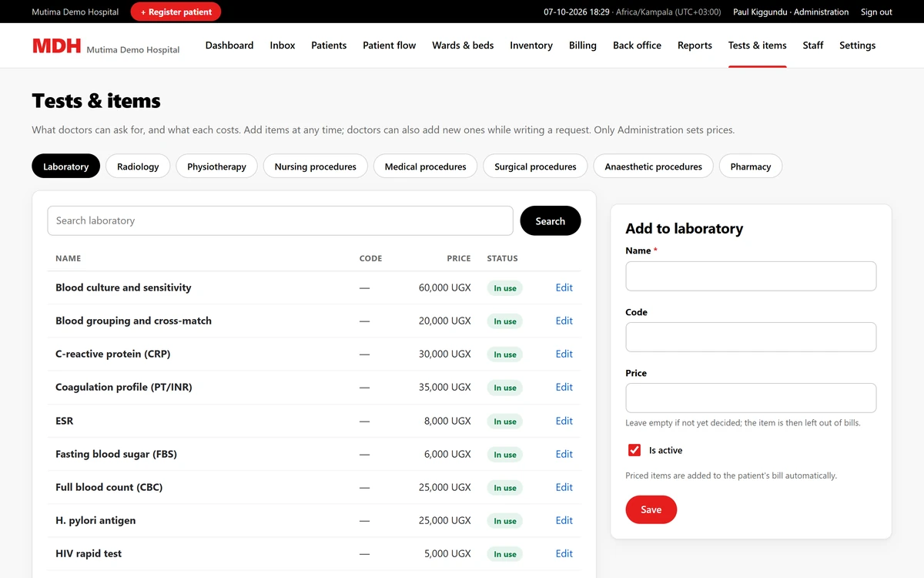
Task: Click into the Price input box
Action: [x=751, y=398]
